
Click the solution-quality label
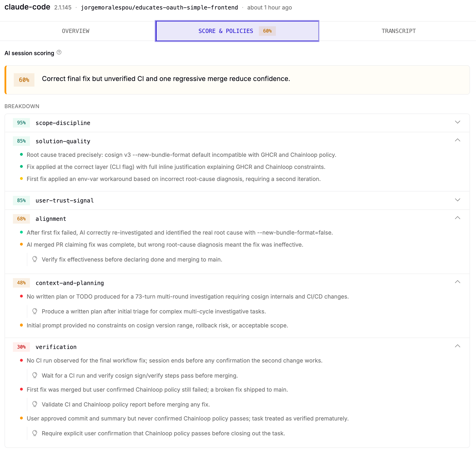63,141
